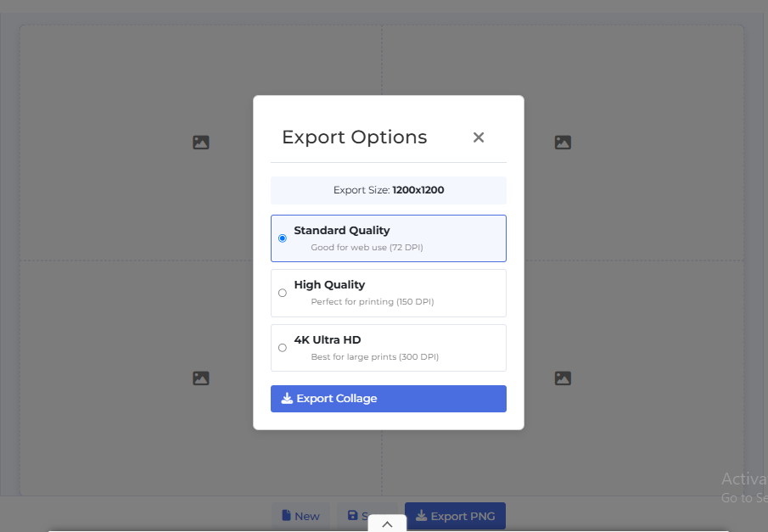Click the 'Best for large prints (300 DPI)' text
The image size is (768, 532).
click(x=374, y=357)
